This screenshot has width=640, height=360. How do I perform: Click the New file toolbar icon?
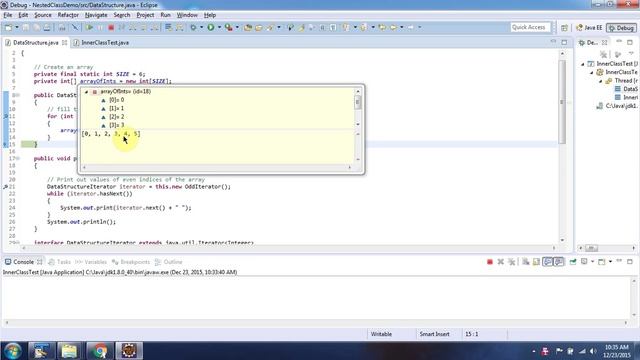click(x=9, y=27)
